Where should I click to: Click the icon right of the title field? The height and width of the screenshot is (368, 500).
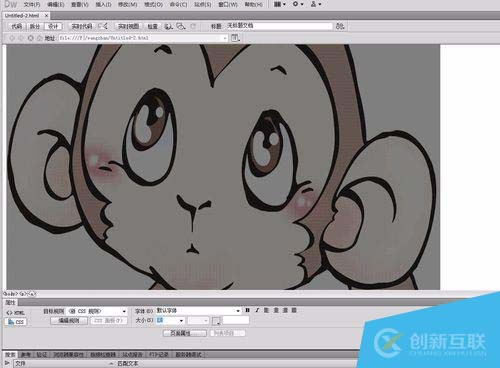pos(340,26)
